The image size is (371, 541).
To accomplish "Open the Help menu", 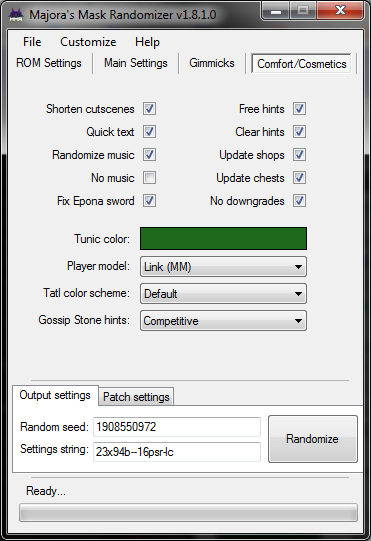I will [147, 42].
